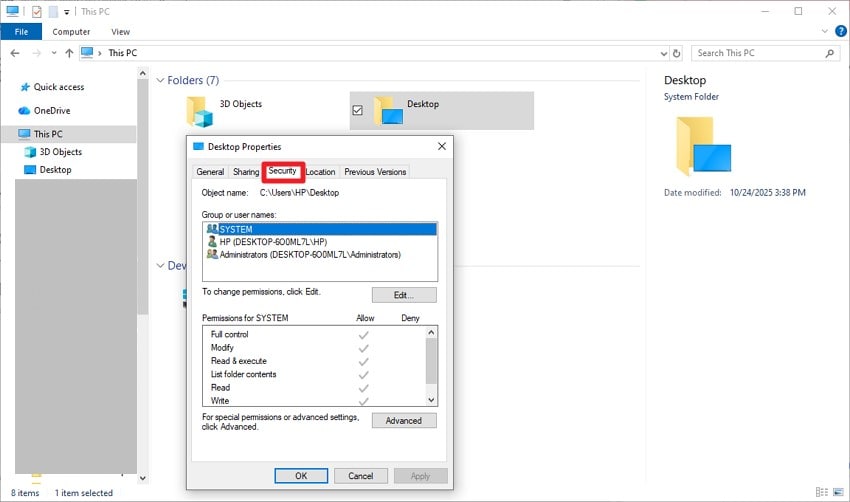The width and height of the screenshot is (850, 502).
Task: Open Customize Quick Access Toolbar dropdown
Action: coord(66,12)
